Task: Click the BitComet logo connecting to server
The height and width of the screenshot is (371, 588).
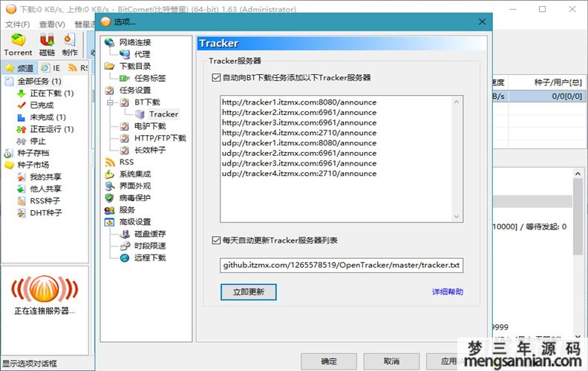Action: (x=45, y=289)
